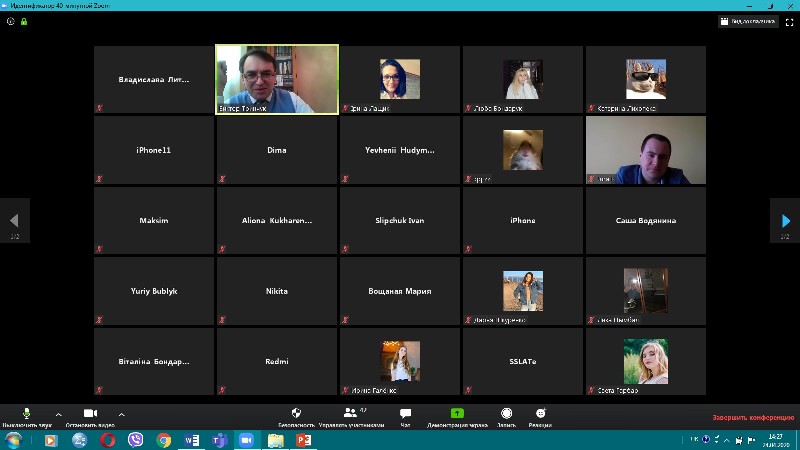Select Владислава Лит participant tile
This screenshot has width=800, height=450.
click(x=154, y=80)
